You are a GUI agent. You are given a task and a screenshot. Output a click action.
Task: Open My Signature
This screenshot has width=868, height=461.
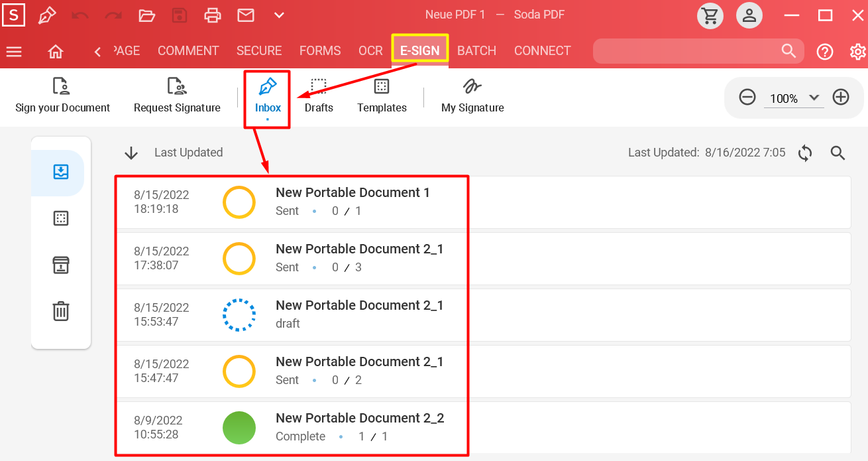tap(472, 96)
